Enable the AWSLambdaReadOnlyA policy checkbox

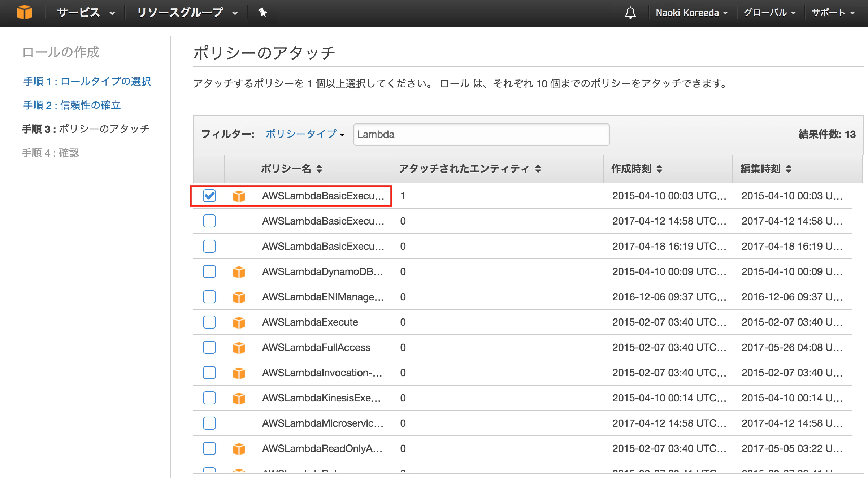coord(209,448)
